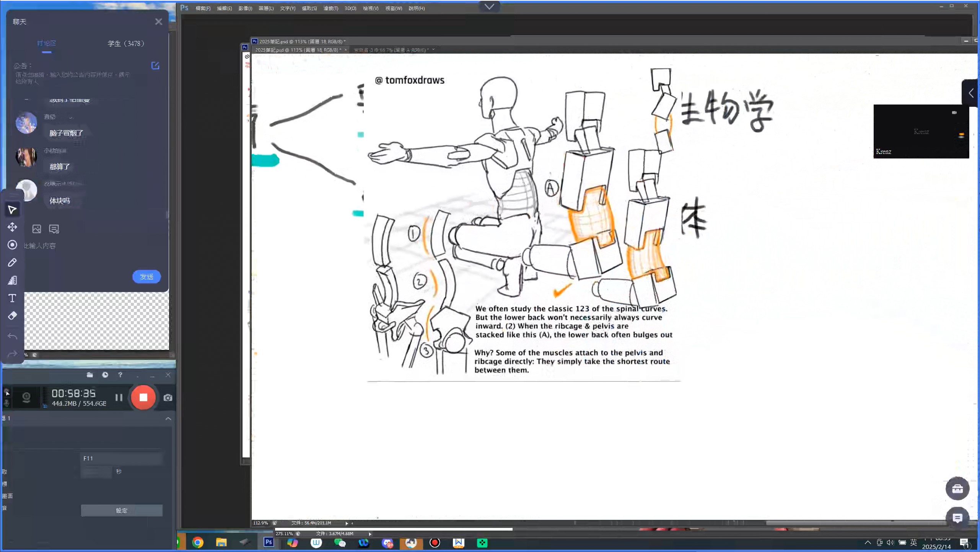Viewport: 980px width, 552px height.
Task: Click the 发送 send button
Action: pos(147,277)
